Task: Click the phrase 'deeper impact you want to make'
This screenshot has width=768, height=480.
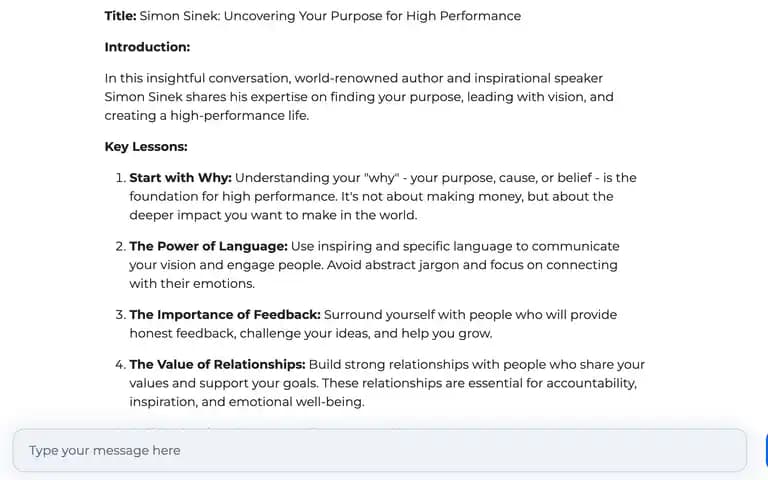Action: (x=233, y=216)
